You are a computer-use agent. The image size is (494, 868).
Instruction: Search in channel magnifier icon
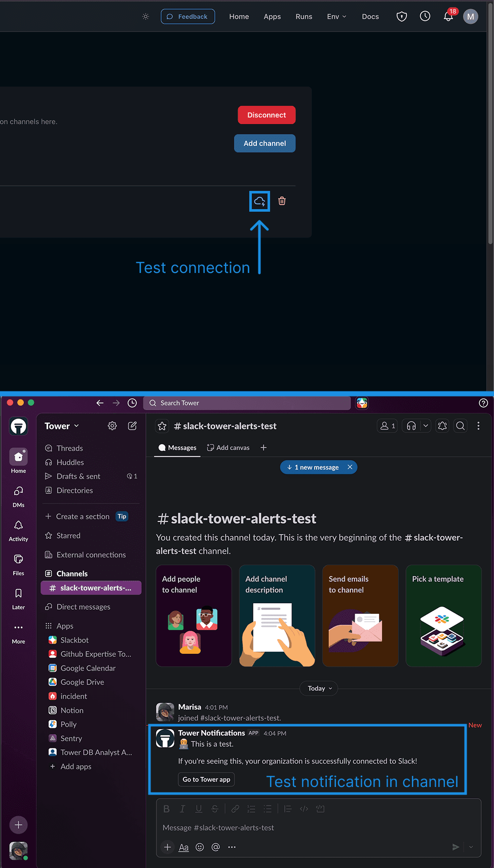(460, 426)
